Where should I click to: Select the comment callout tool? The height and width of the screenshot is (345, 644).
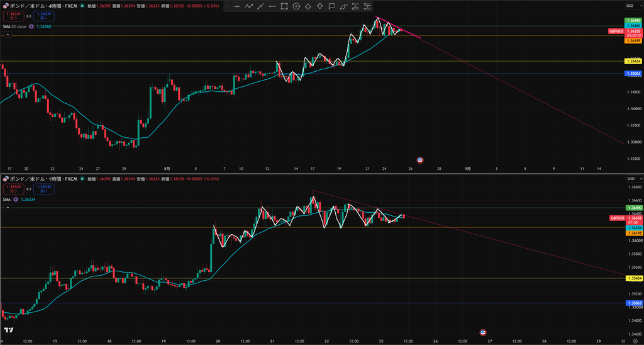tap(332, 6)
